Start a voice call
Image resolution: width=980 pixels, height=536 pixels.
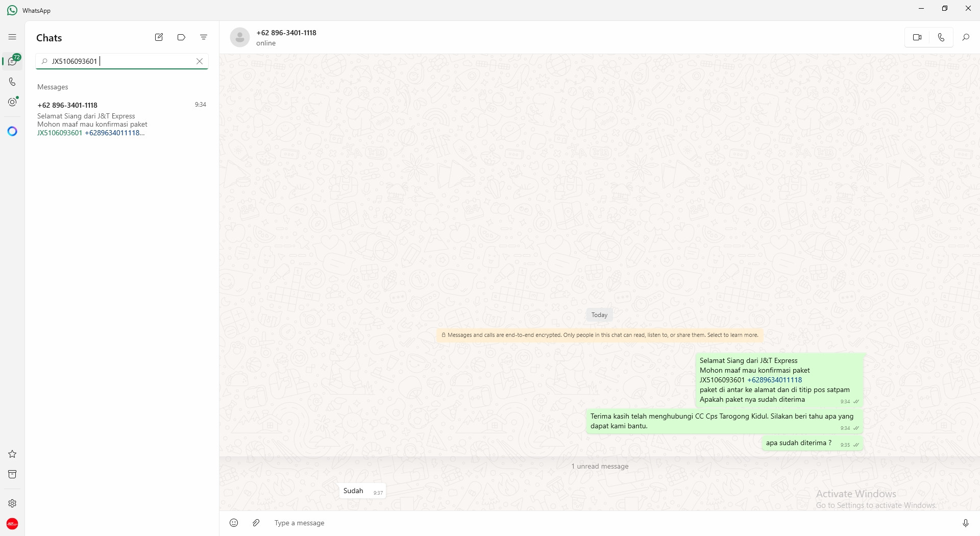tap(941, 37)
